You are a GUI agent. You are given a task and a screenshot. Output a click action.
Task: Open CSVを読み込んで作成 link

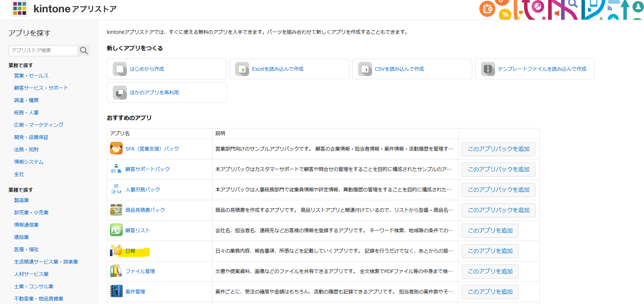pyautogui.click(x=399, y=69)
